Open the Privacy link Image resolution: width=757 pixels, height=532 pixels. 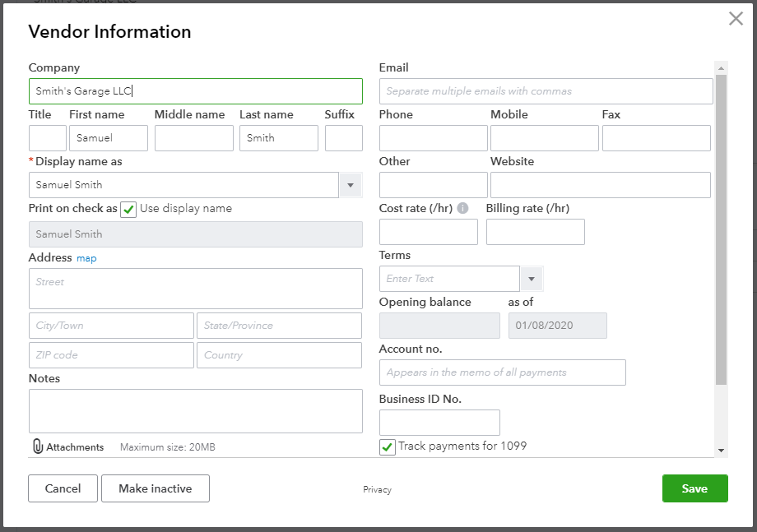click(377, 490)
